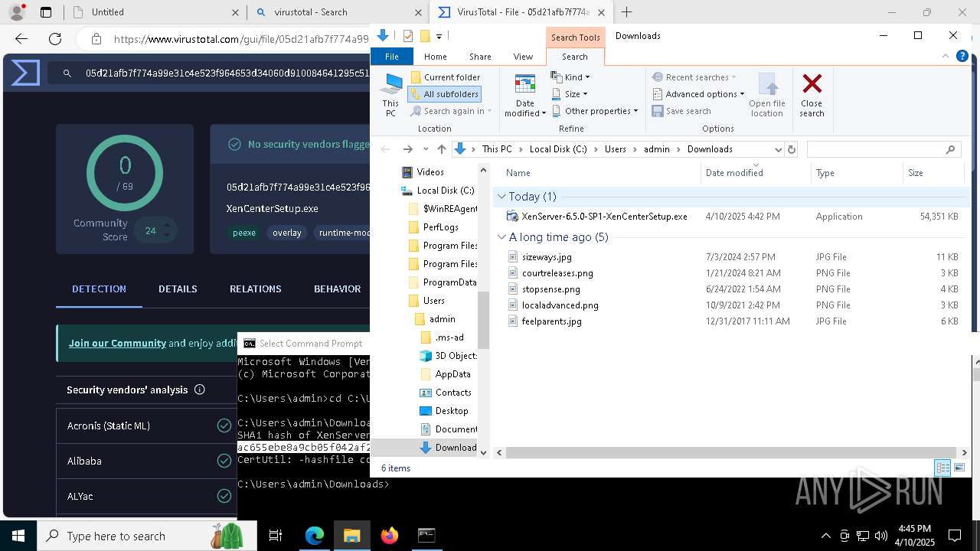
Task: Switch to Home ribbon tab
Action: pos(436,57)
